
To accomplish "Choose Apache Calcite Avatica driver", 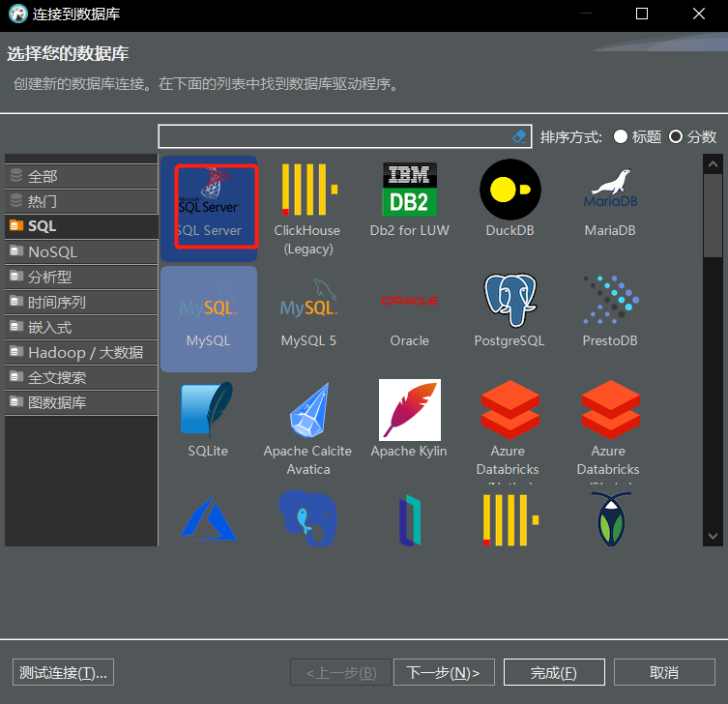I will [308, 427].
